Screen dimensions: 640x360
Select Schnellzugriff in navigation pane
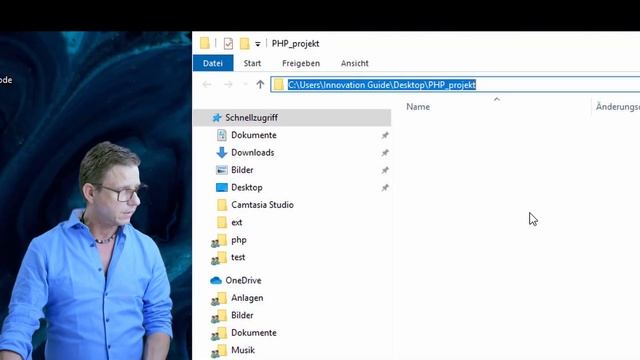tap(292, 118)
